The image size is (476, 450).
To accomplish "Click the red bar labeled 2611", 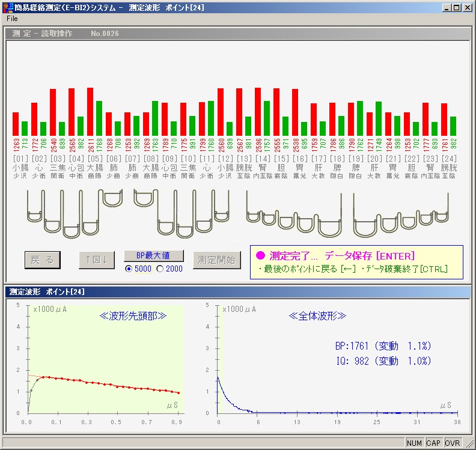I will 90,112.
